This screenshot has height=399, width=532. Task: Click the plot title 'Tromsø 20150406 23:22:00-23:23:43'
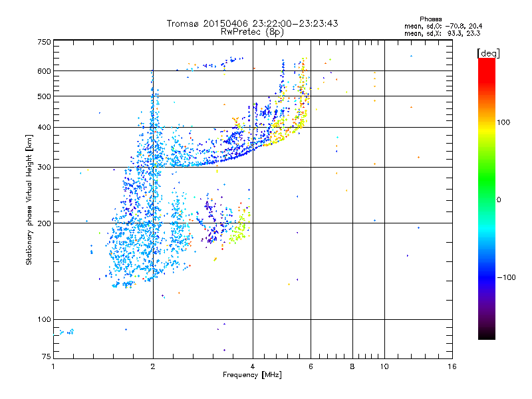[252, 23]
